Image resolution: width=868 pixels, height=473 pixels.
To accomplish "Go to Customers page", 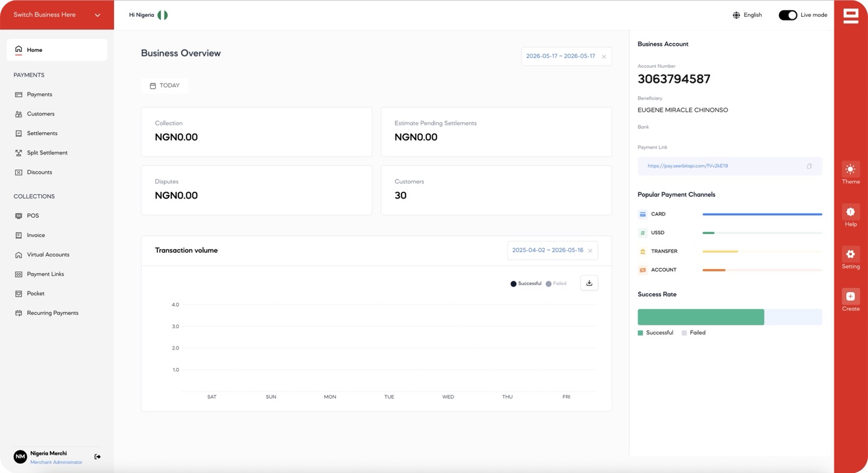I will click(x=40, y=114).
